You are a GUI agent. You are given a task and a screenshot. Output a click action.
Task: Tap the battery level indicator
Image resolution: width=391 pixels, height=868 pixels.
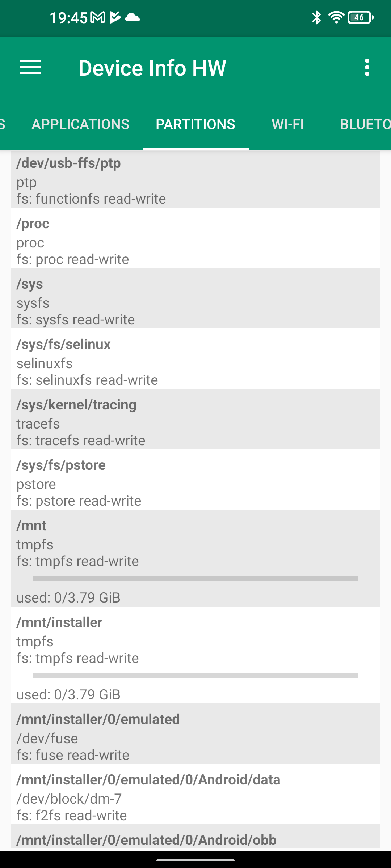click(x=360, y=17)
